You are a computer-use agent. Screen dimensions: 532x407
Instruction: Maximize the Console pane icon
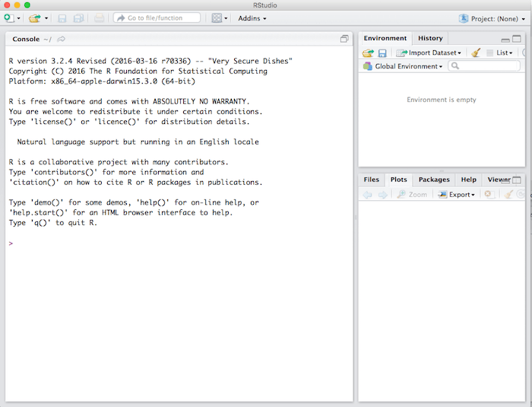click(344, 39)
